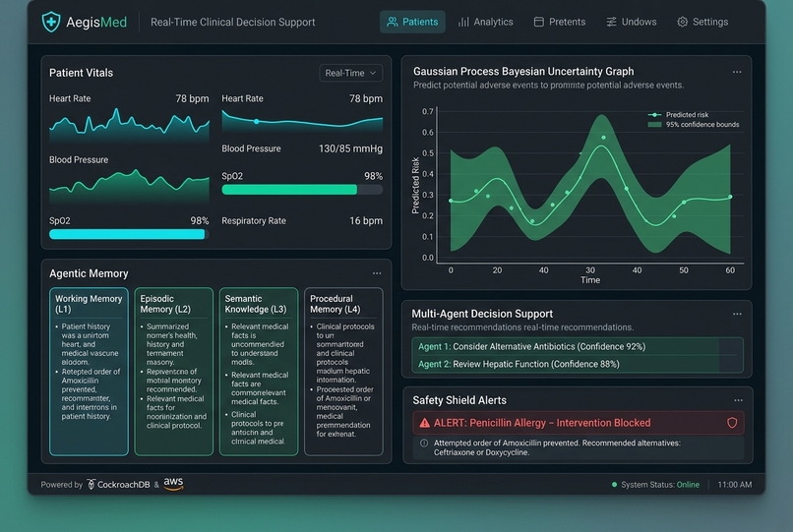Open the Pretents tab
This screenshot has width=793, height=532.
tap(560, 22)
